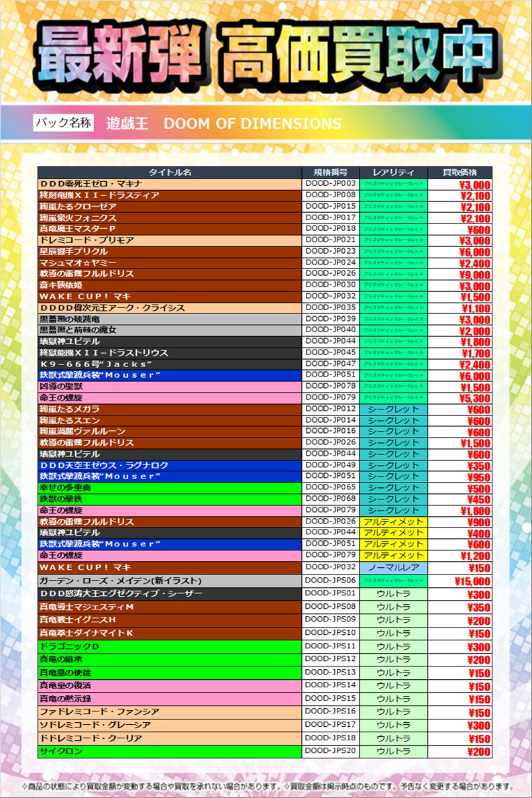Click the "ノーマルレア" rarity cell
The height and width of the screenshot is (798, 532).
pos(393,567)
